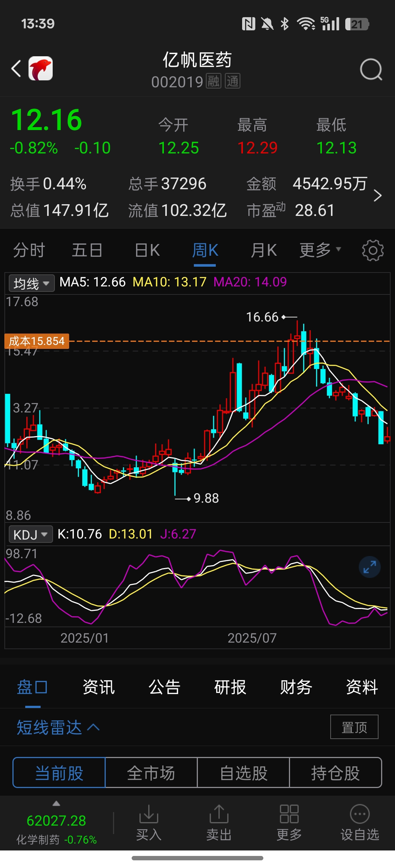Tap the Wi-Fi status icon
This screenshot has height=868, width=395.
306,24
